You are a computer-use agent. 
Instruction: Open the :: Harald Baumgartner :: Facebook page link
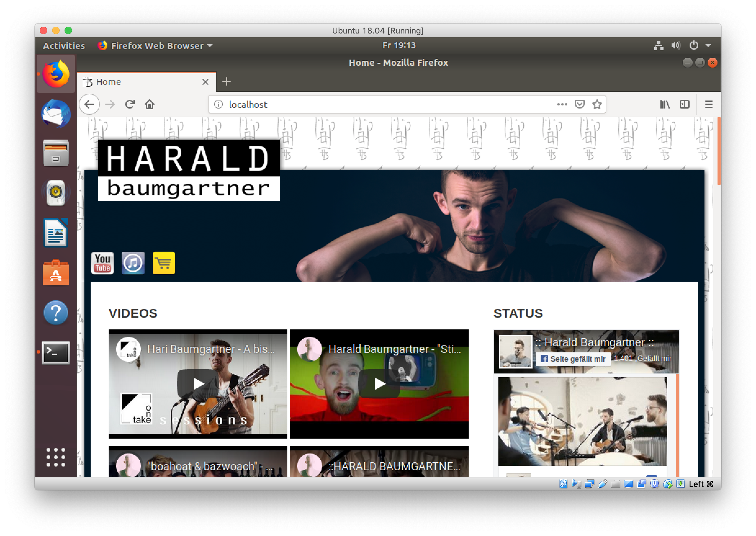pos(594,342)
